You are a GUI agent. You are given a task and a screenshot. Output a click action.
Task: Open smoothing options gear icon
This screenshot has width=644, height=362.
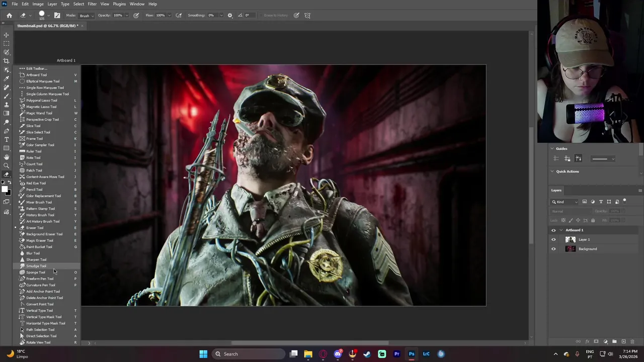pyautogui.click(x=230, y=16)
